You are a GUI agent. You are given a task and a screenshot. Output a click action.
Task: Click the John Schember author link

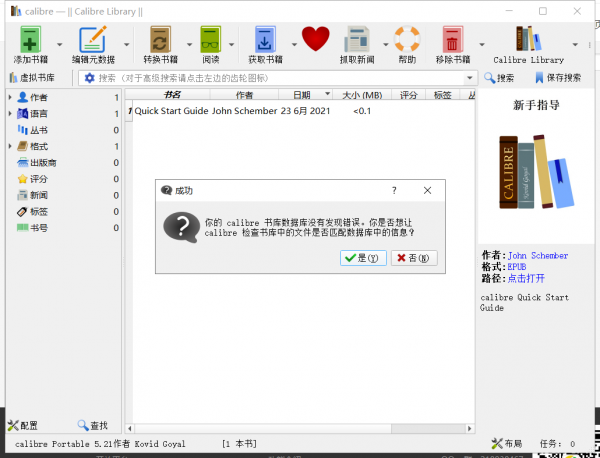(x=538, y=256)
